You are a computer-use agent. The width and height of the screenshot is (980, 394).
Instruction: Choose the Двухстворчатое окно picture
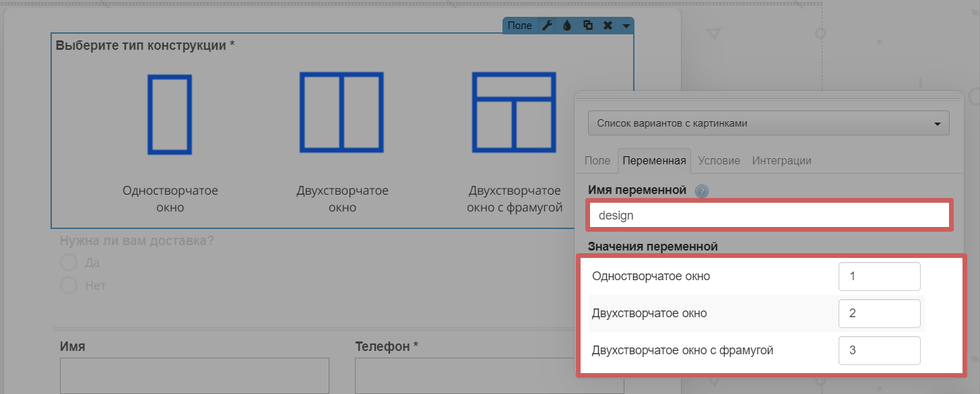coord(342,112)
